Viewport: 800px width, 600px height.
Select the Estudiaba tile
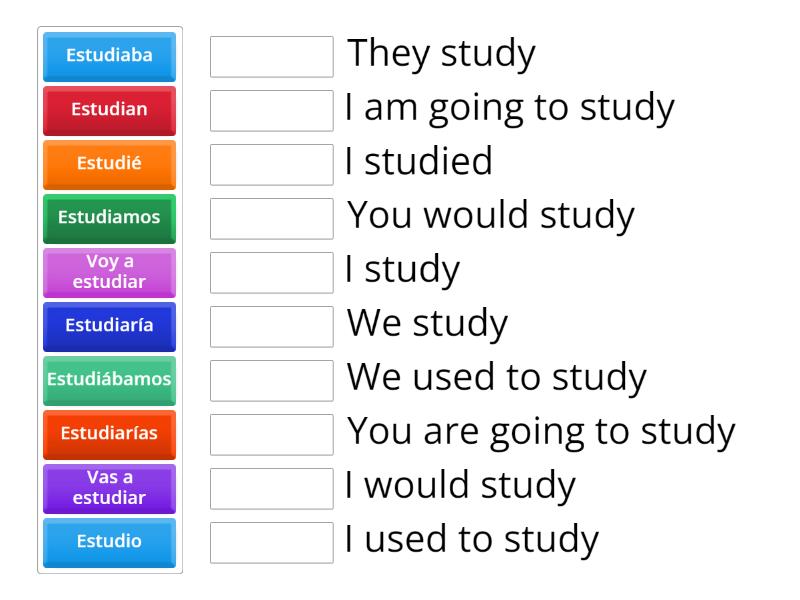(x=109, y=57)
